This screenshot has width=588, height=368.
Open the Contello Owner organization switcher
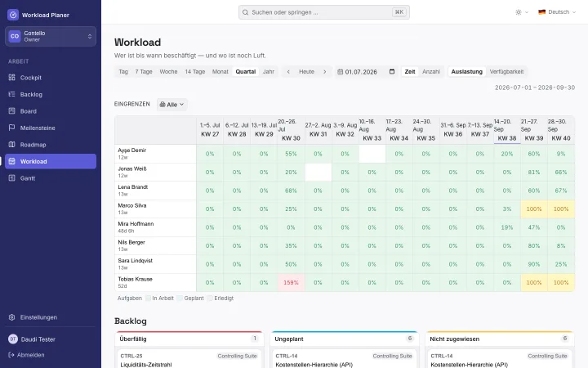[x=51, y=37]
